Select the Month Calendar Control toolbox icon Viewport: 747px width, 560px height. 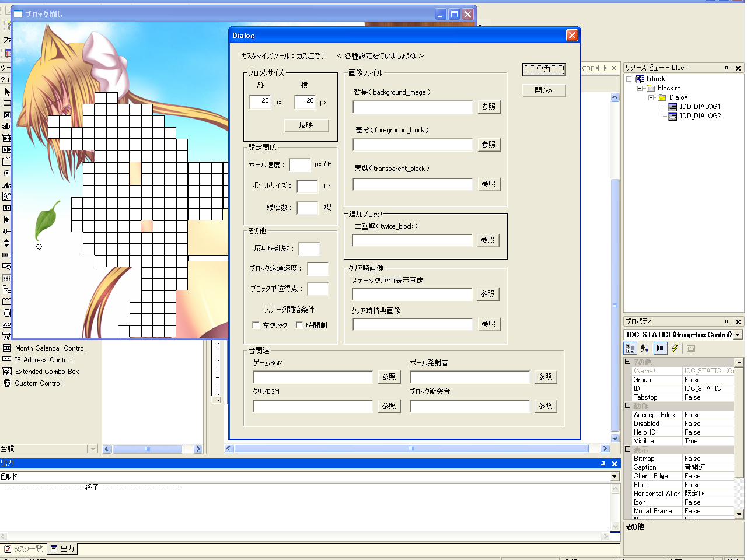[7, 348]
